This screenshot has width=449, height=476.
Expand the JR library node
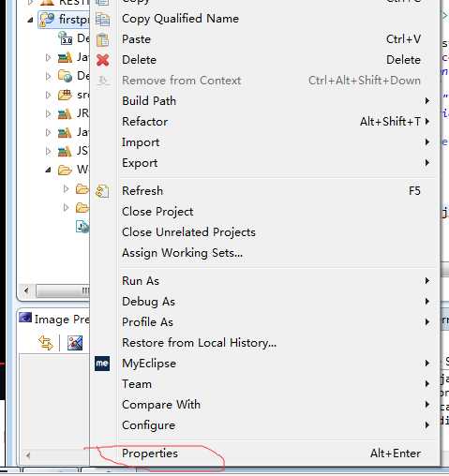pos(48,113)
